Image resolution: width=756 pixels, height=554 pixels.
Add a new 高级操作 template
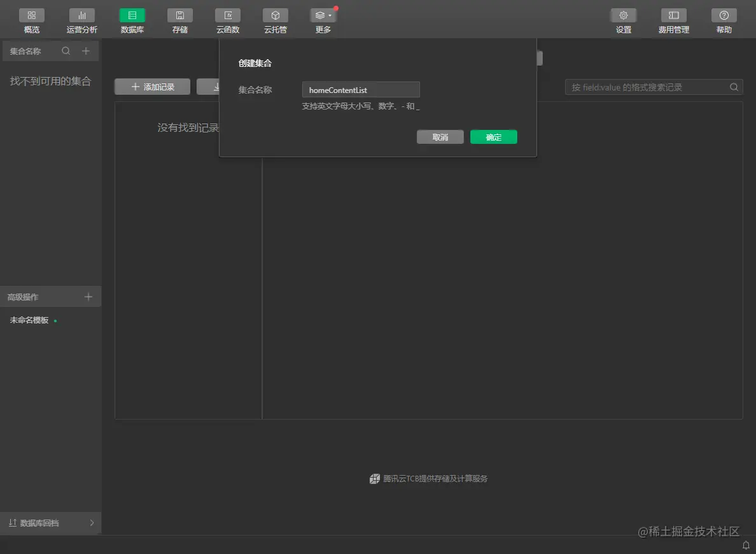88,297
